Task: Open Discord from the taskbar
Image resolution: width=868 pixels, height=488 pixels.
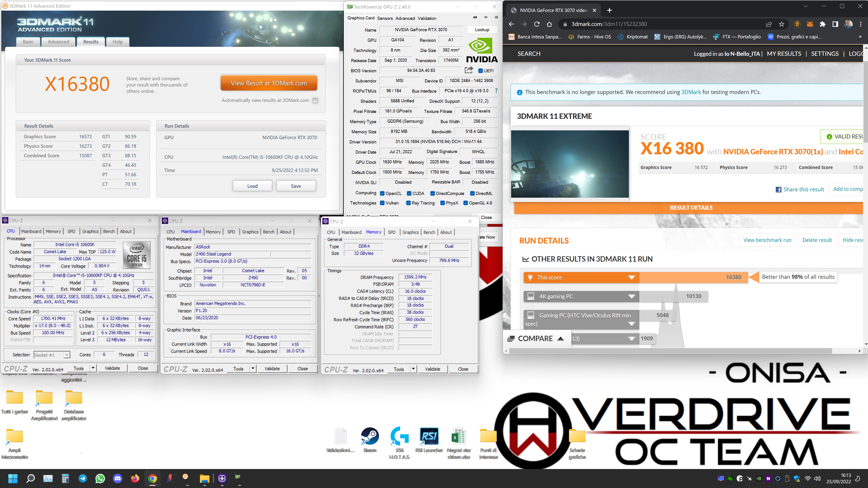Action: tap(118, 478)
